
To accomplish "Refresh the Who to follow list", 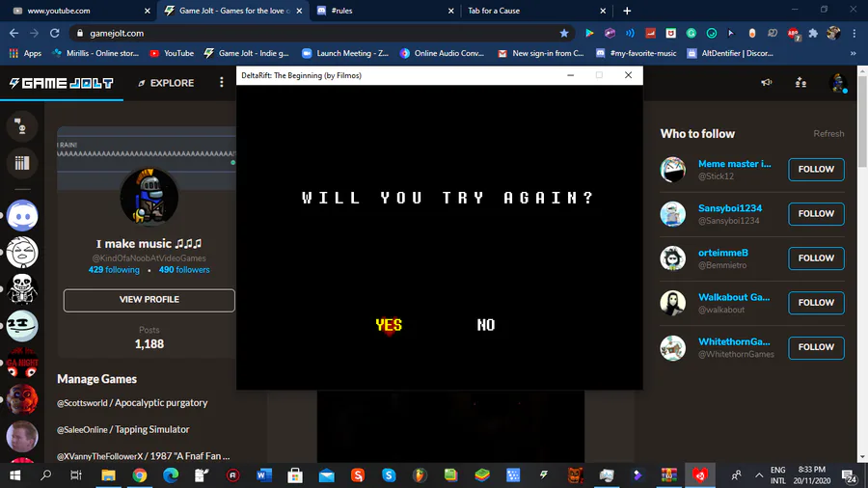I will [828, 134].
